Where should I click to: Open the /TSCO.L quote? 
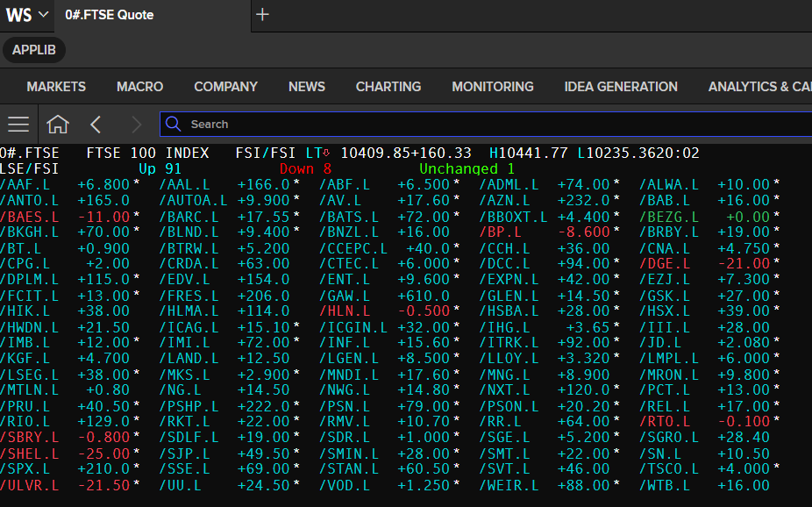[x=669, y=468]
